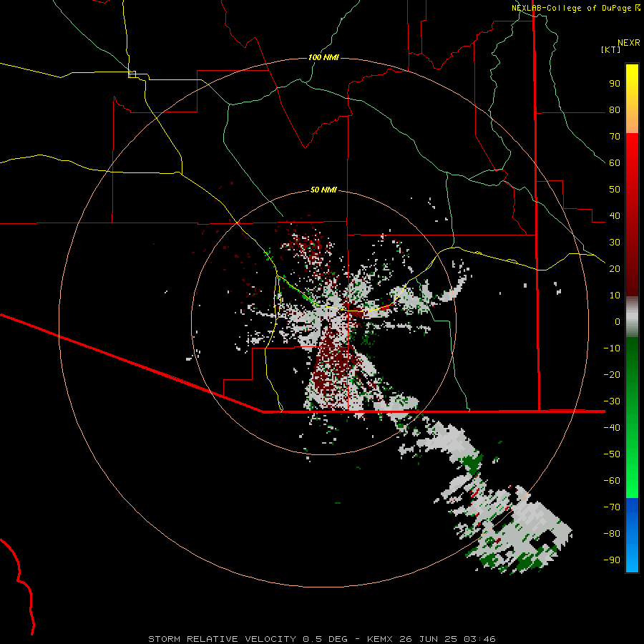The image size is (644, 644).
Task: Click the 0 value on velocity scale
Action: (x=618, y=322)
